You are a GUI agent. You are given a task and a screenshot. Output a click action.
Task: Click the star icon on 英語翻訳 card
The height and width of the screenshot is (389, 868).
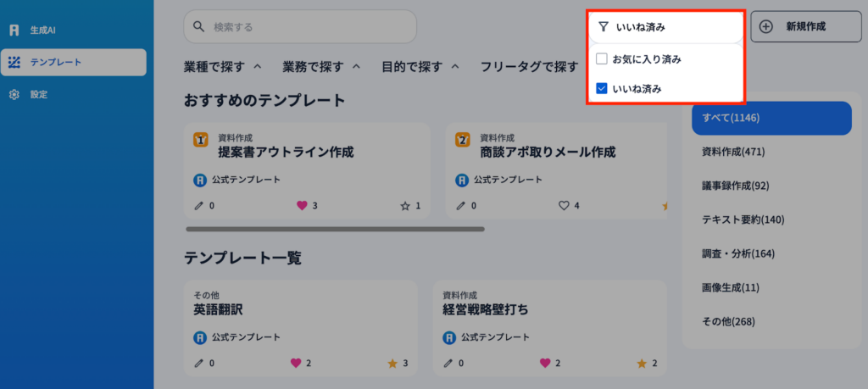click(392, 363)
